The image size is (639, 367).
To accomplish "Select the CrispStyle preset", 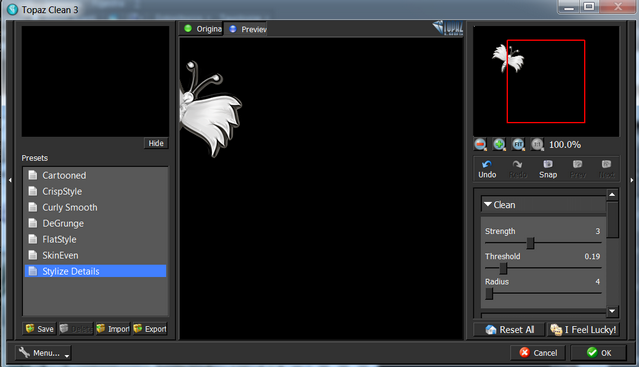I will click(95, 191).
